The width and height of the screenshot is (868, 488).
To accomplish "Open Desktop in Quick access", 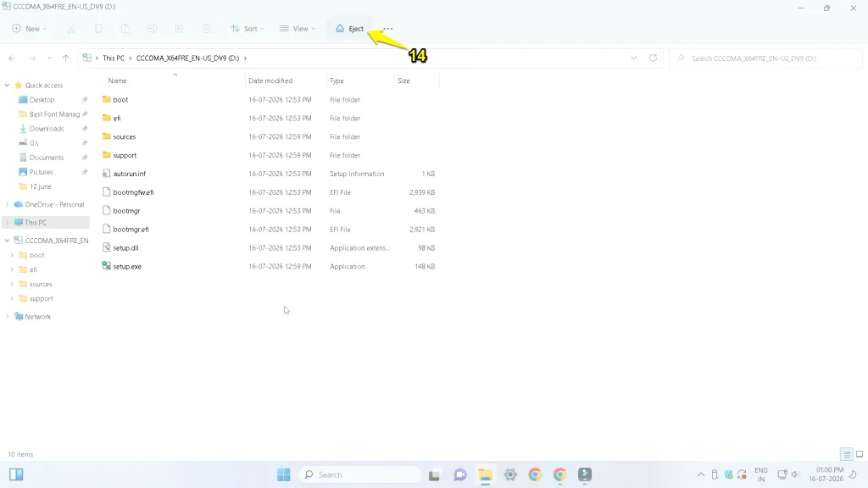I will coord(42,100).
